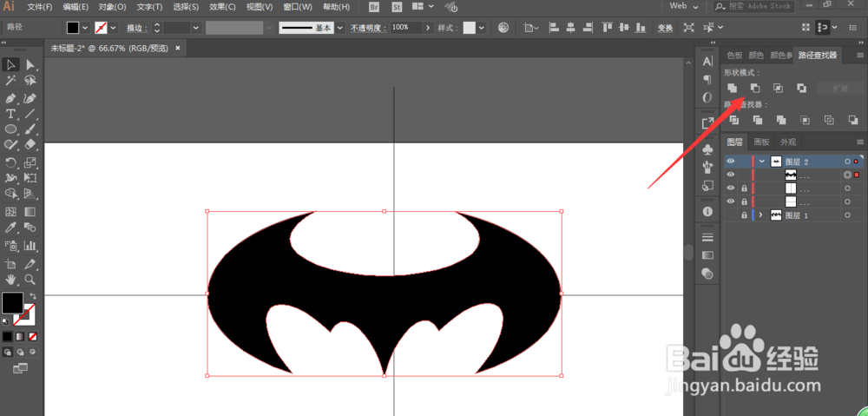Click 不透明度 label link
Screen dimensions: 868x416
[x=368, y=28]
